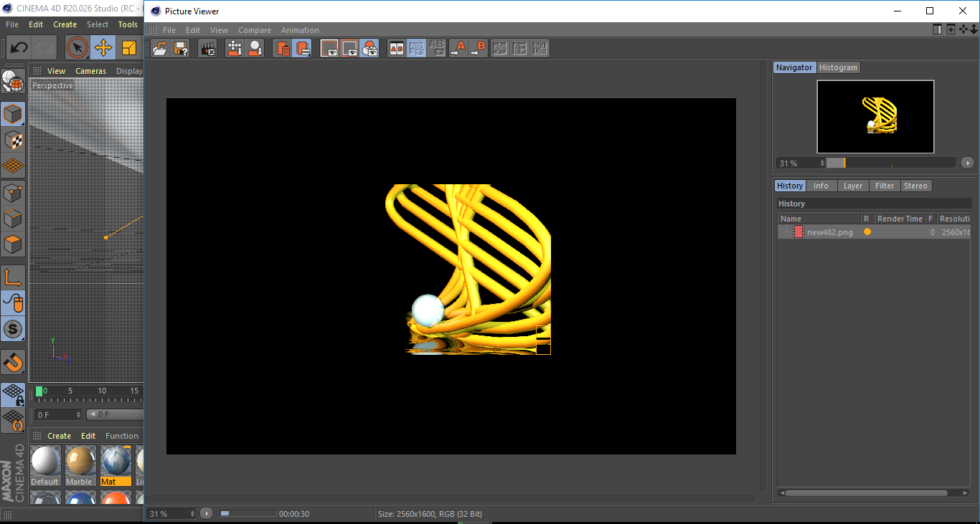Image resolution: width=980 pixels, height=524 pixels.
Task: Select the Scale tool
Action: coord(129,48)
